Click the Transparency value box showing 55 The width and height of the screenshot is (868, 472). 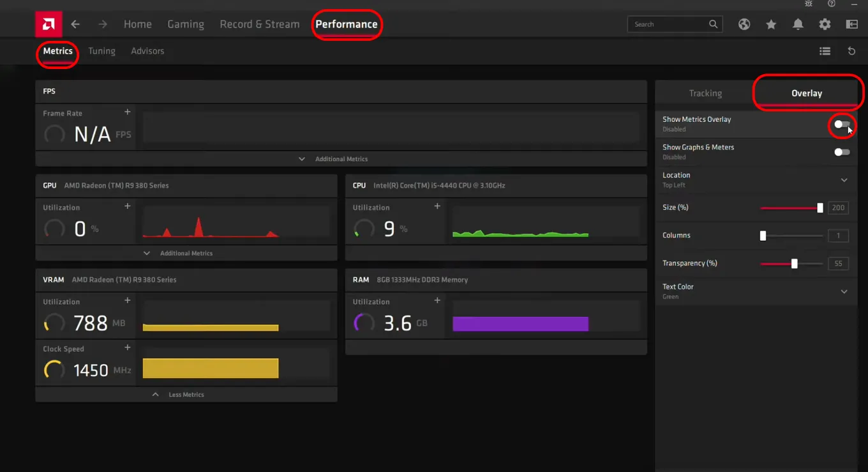tap(838, 263)
